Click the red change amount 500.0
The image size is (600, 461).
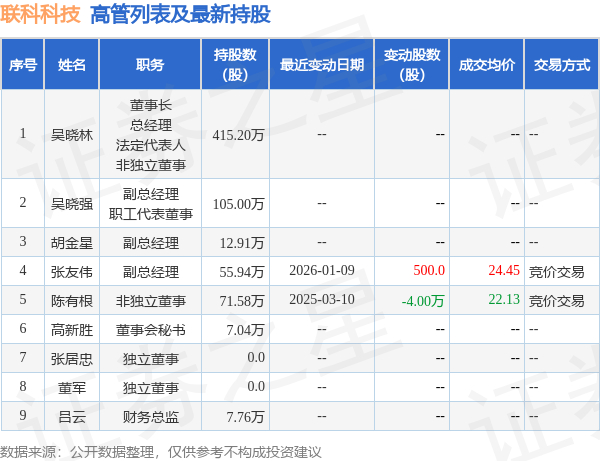tap(429, 270)
